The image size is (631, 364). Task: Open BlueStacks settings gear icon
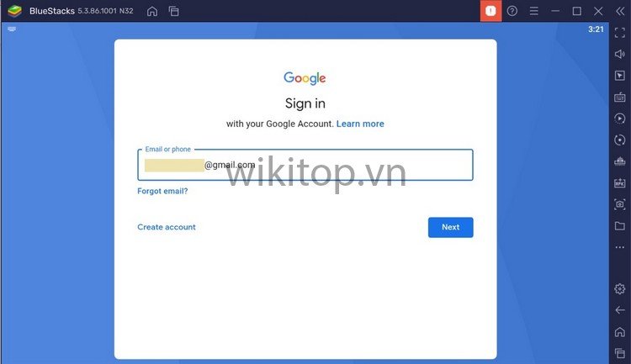click(620, 289)
